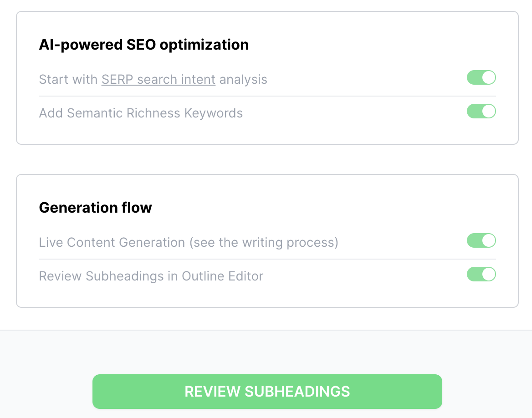Click 'Outline Editor' words in last row
532x418 pixels.
click(223, 276)
